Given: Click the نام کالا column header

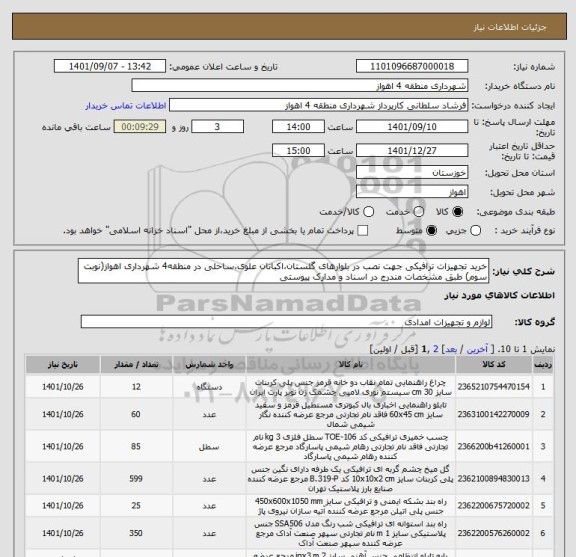Looking at the screenshot, I should pyautogui.click(x=350, y=364).
